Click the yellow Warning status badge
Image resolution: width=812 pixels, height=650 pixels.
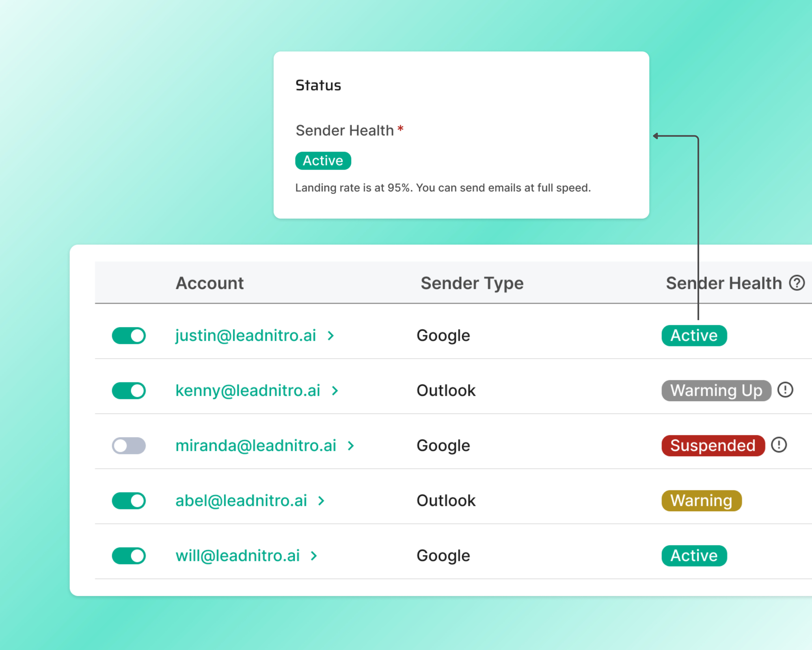701,500
